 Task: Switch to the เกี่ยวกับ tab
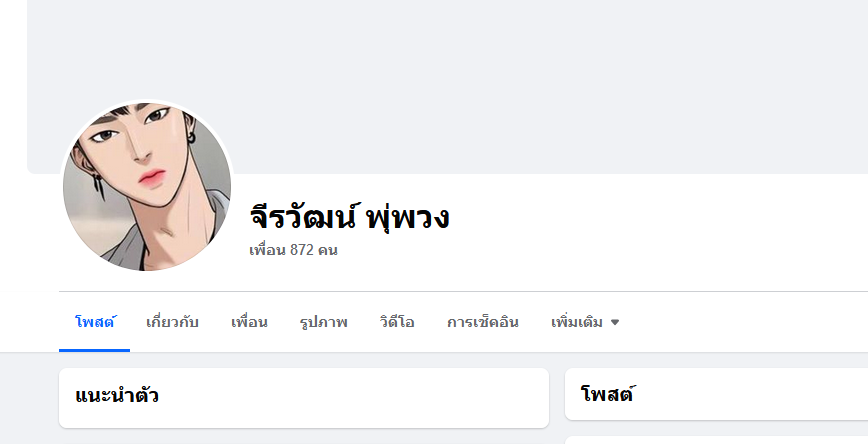[x=172, y=322]
